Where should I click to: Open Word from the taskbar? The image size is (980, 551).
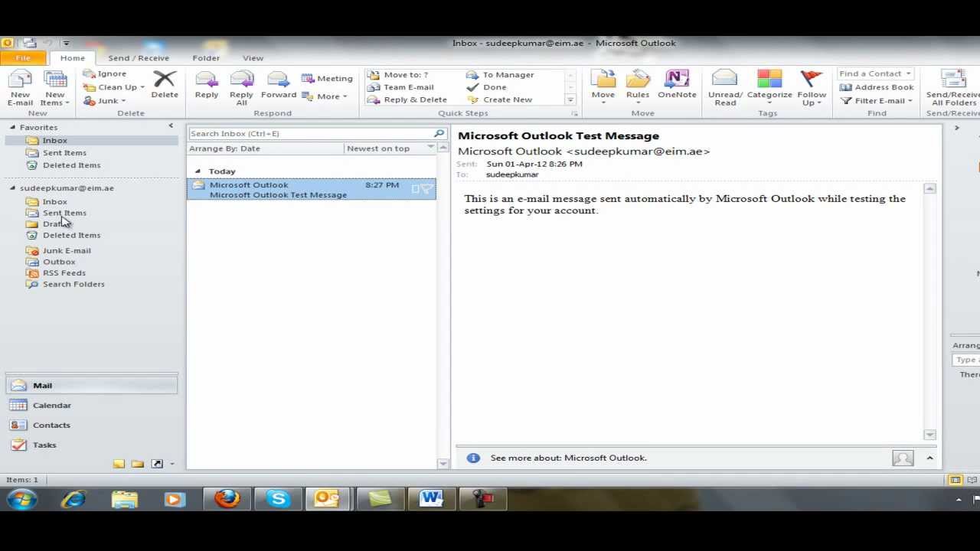click(431, 500)
